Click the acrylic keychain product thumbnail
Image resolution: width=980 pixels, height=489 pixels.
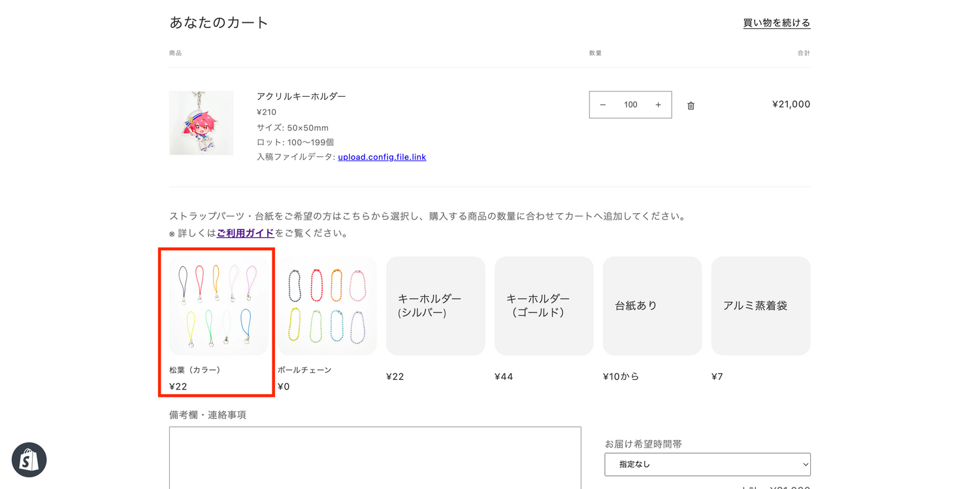[x=201, y=123]
